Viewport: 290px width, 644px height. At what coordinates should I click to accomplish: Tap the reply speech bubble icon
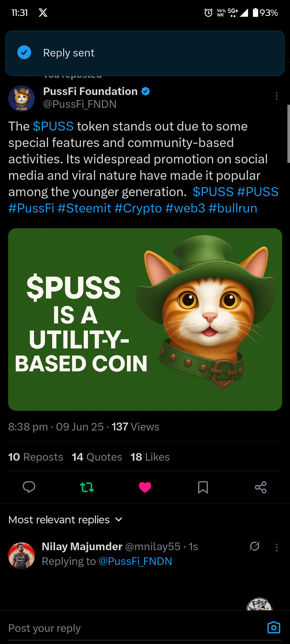29,487
